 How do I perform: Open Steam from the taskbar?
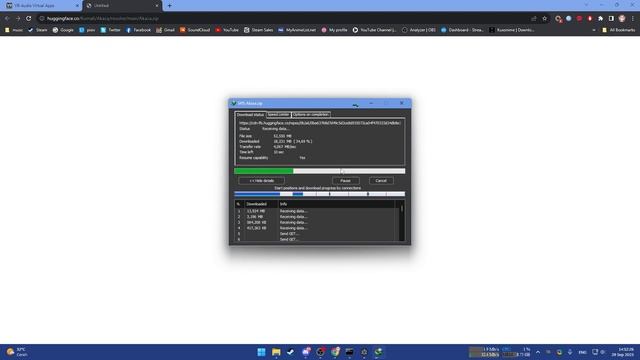[x=291, y=352]
